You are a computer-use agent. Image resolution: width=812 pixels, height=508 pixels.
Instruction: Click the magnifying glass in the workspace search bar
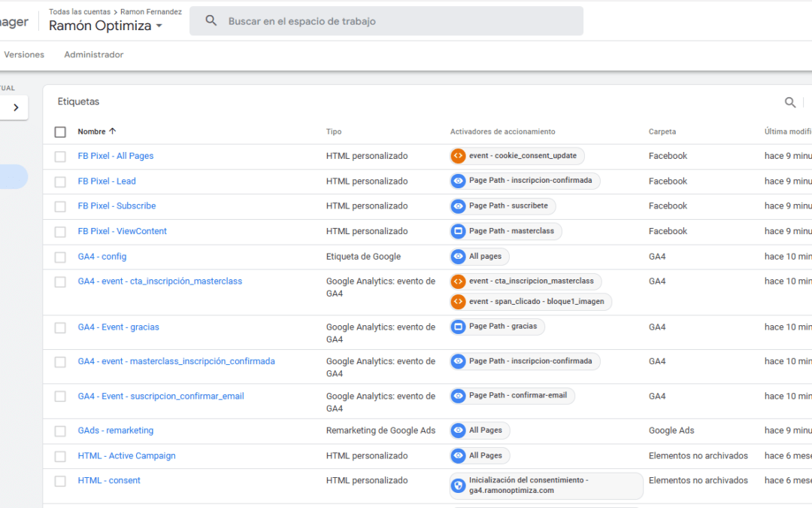click(211, 20)
